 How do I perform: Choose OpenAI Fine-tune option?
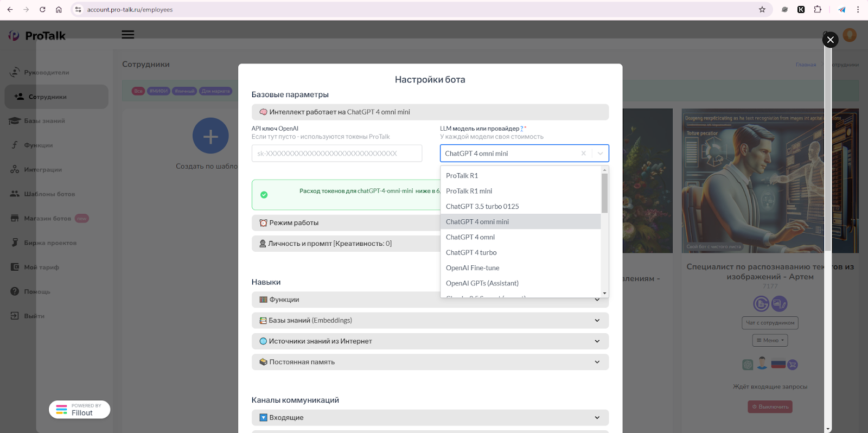(521, 268)
